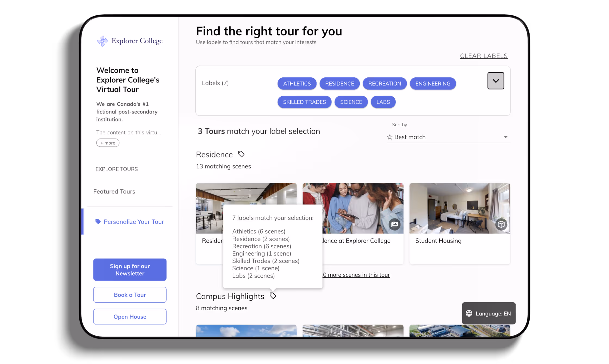This screenshot has width=609, height=364.
Task: Open the sky image card under Campus Highlights
Action: pos(246,331)
